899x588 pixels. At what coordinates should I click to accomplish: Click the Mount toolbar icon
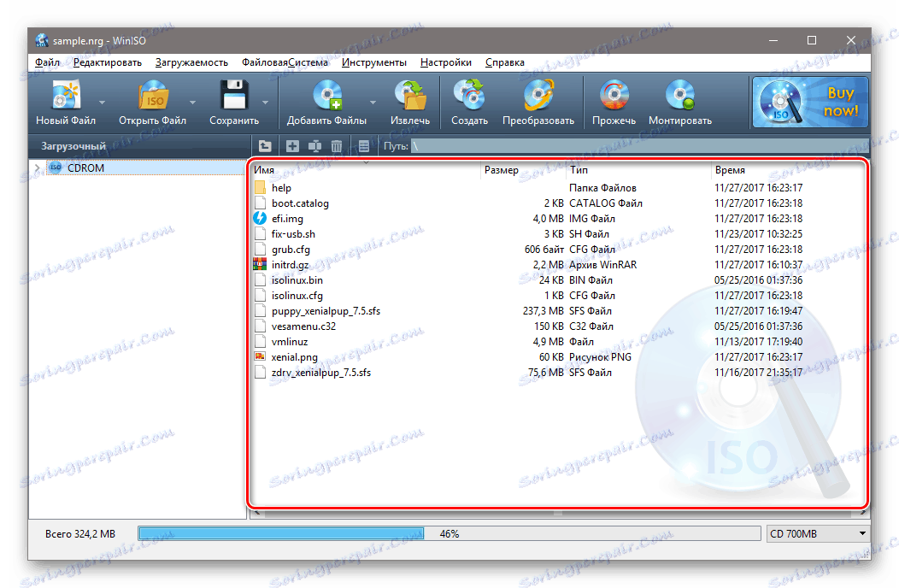click(680, 95)
